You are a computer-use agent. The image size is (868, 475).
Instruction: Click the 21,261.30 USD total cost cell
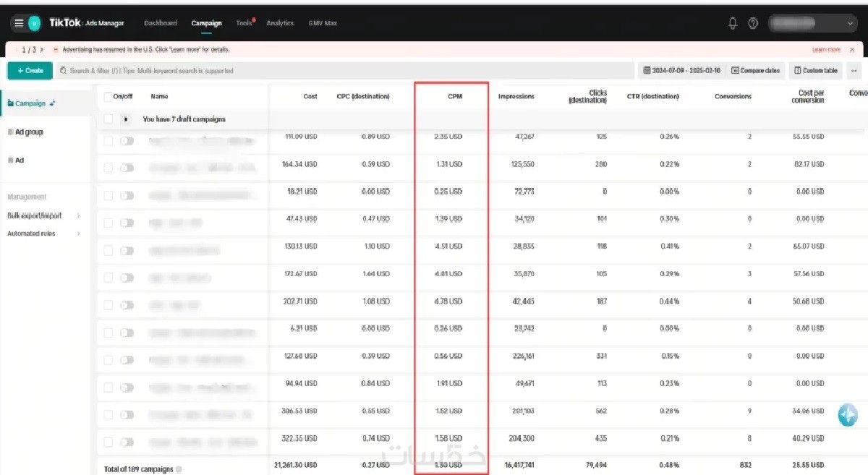click(x=296, y=465)
